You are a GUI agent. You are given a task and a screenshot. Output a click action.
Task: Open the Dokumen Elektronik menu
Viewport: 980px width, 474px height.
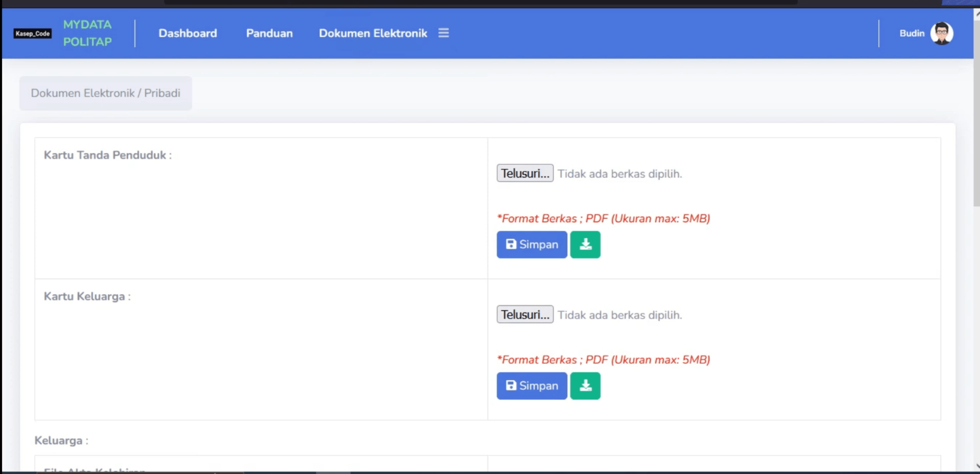(x=373, y=33)
